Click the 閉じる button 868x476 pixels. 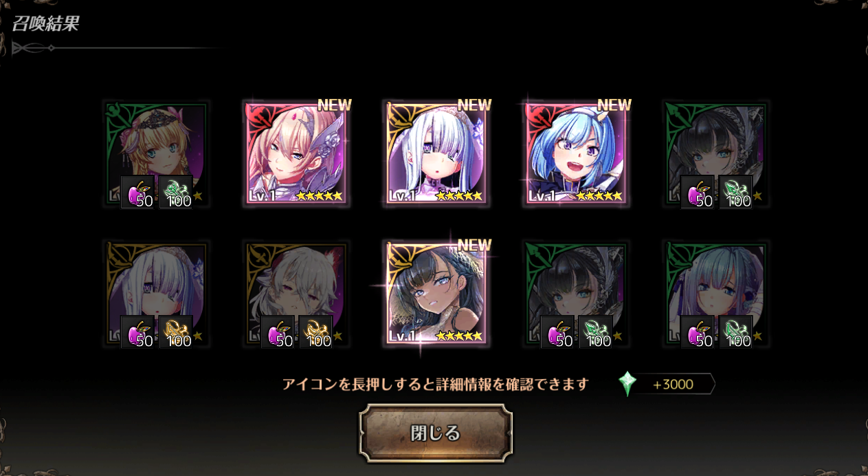(x=436, y=433)
